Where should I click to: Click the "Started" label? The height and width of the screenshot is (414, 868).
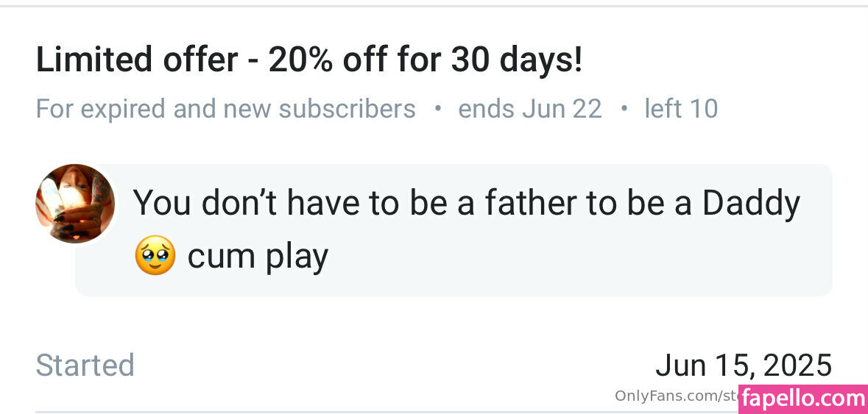click(85, 365)
